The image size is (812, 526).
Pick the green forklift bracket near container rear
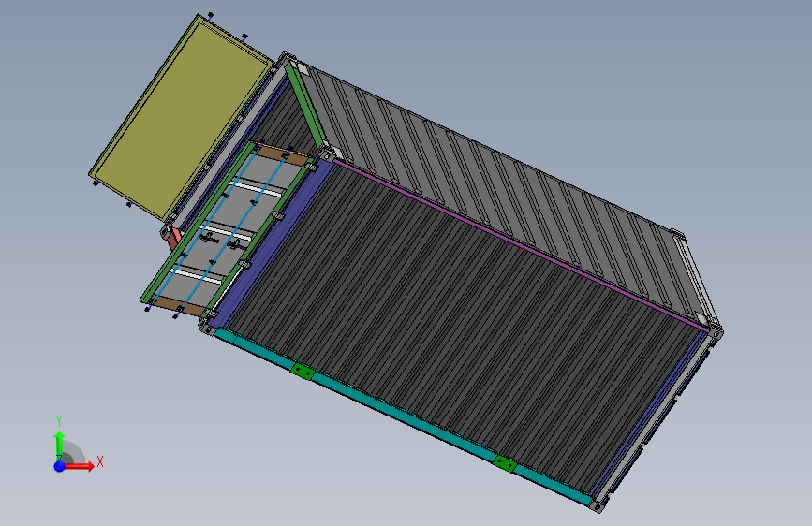(x=505, y=463)
